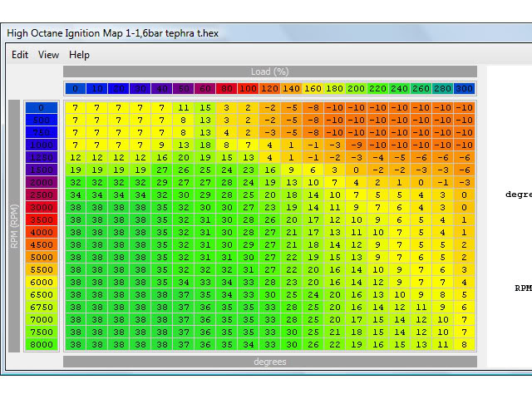Select cell -1 in 2000 RPM row
532x399 pixels.
click(x=443, y=183)
